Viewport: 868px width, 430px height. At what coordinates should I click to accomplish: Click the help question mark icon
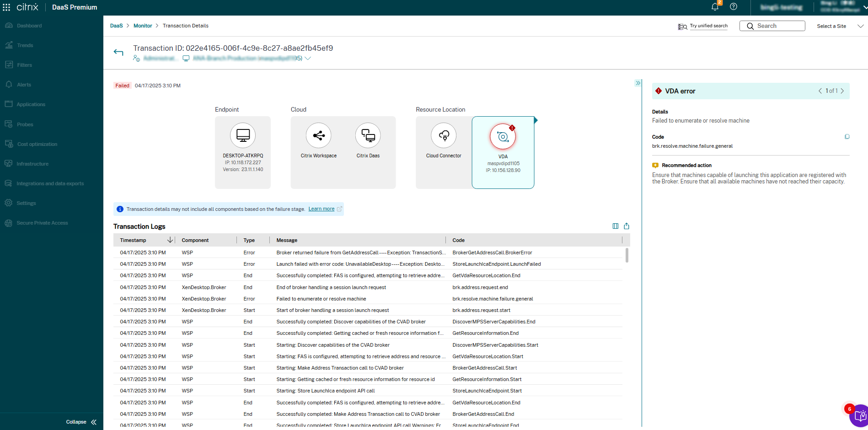click(x=734, y=7)
